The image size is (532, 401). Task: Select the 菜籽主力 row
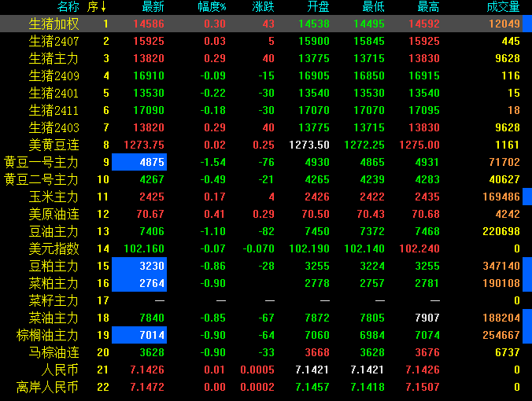click(266, 300)
